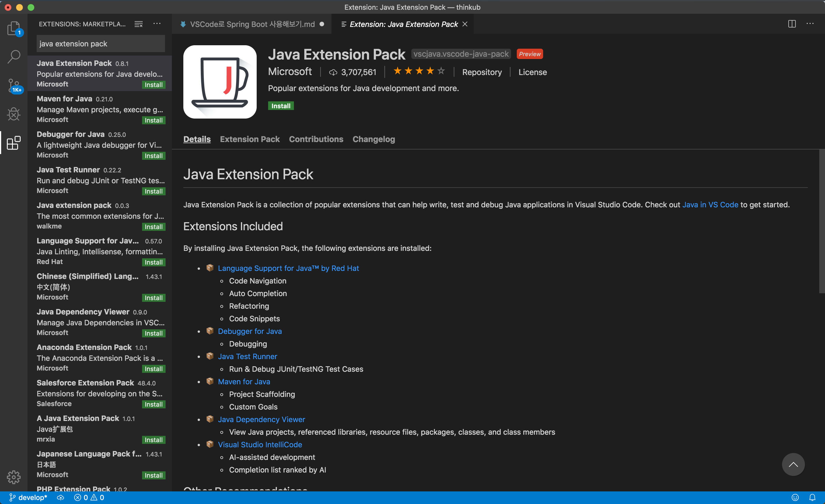Screen dimensions: 825x504
Task: Click the package icon beside Visual Studio IntelliCode
Action: [x=210, y=444]
